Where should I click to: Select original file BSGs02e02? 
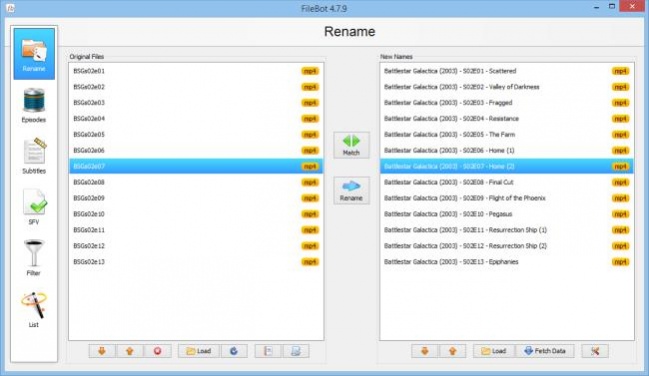click(196, 87)
